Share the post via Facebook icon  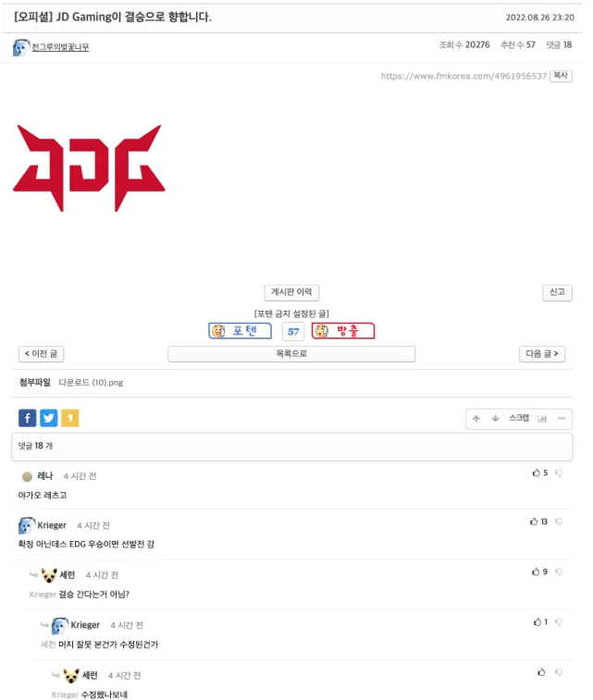27,418
